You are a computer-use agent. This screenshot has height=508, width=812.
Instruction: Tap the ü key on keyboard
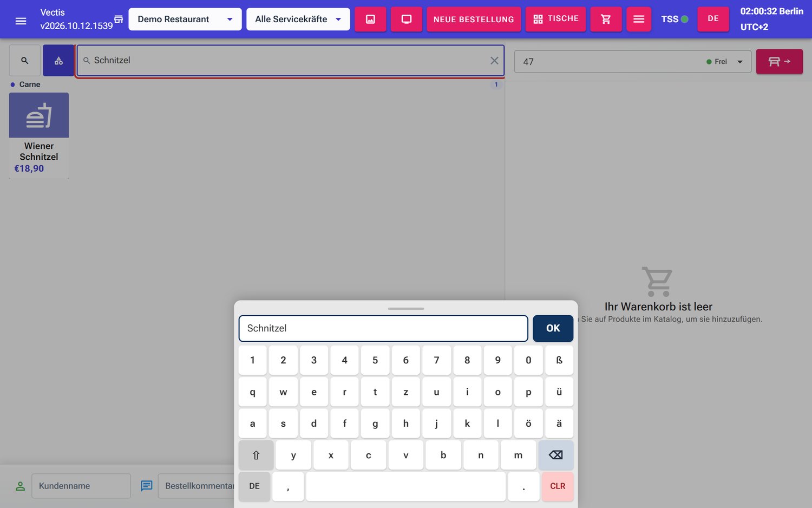pos(559,392)
